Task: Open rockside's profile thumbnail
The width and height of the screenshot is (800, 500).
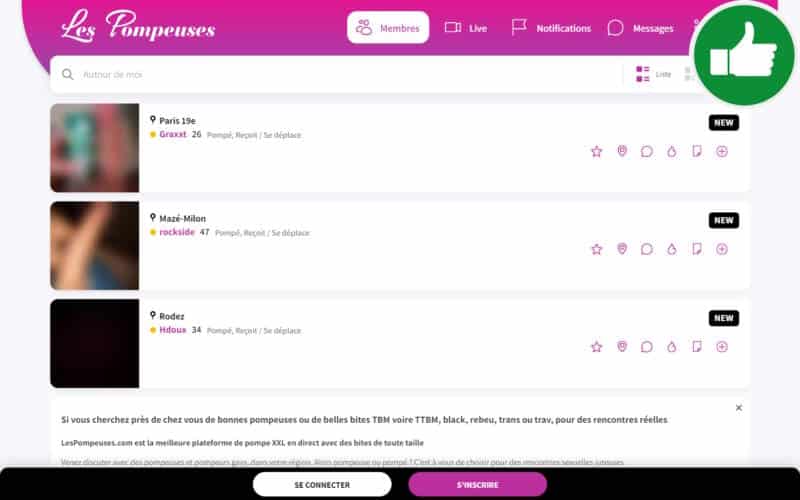Action: click(x=95, y=246)
